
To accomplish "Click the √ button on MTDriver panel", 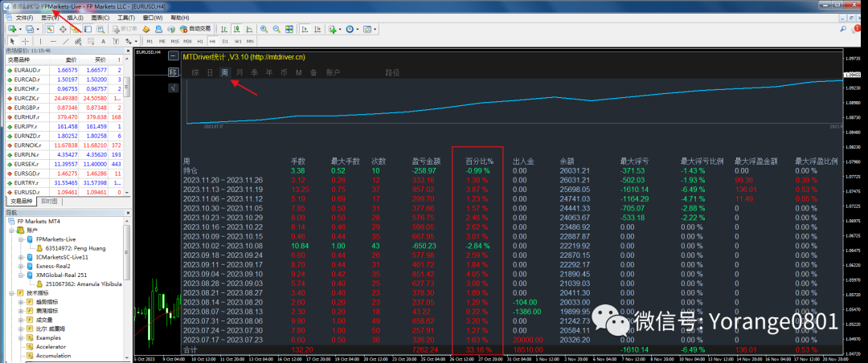I will click(x=174, y=88).
